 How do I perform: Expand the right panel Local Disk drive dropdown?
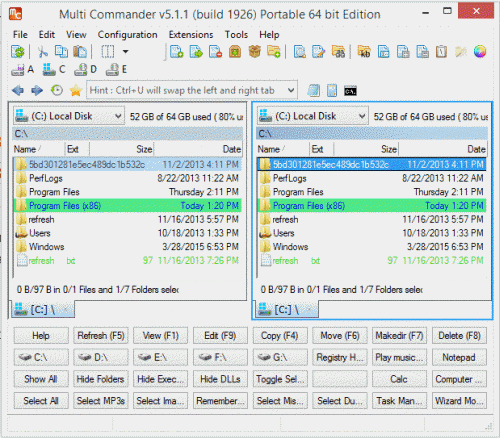pos(362,116)
